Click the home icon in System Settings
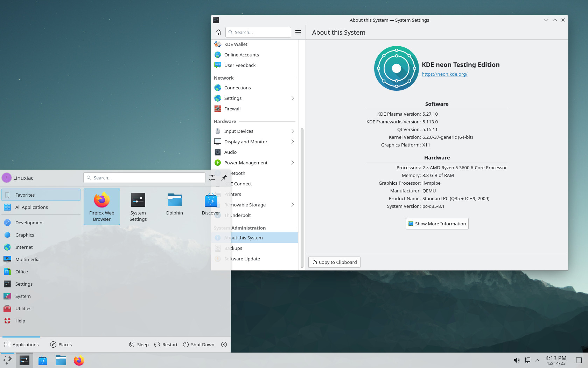This screenshot has height=368, width=588. point(218,32)
